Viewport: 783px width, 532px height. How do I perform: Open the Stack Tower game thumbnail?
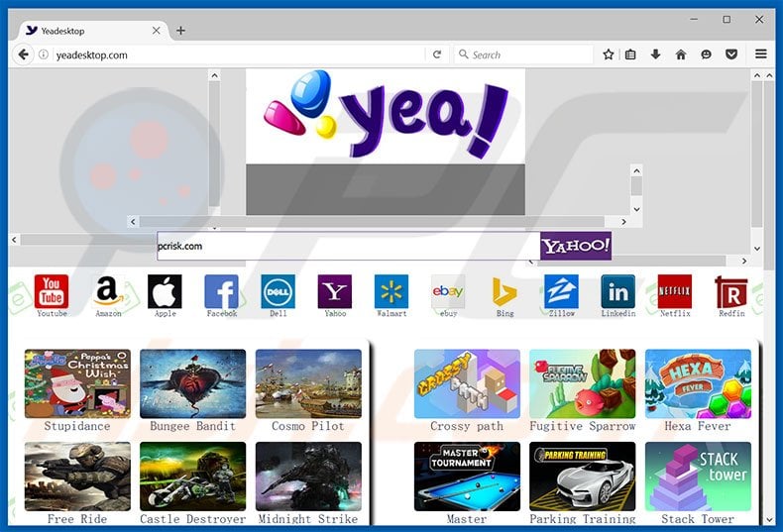pyautogui.click(x=698, y=477)
